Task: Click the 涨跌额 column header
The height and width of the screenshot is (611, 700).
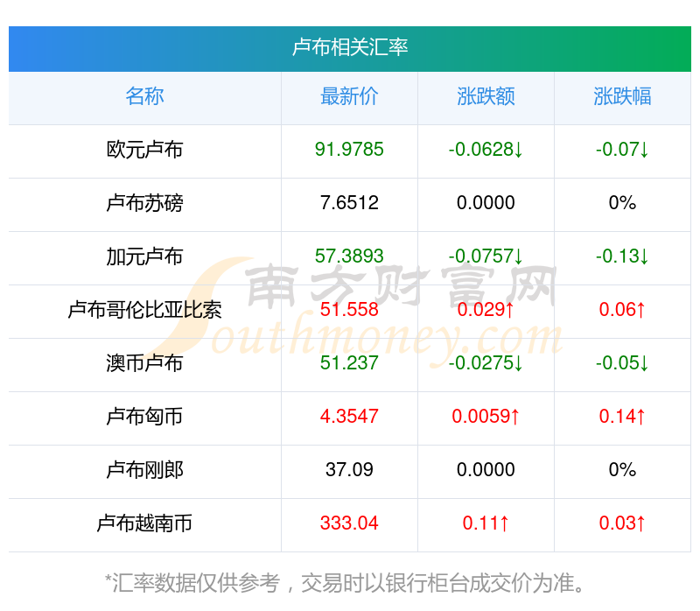Action: (486, 96)
